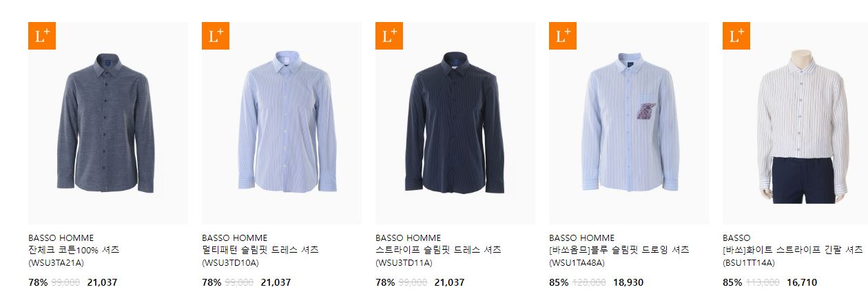This screenshot has width=868, height=305.
Task: Click product code (WSU3TD10A)
Action: pyautogui.click(x=230, y=263)
